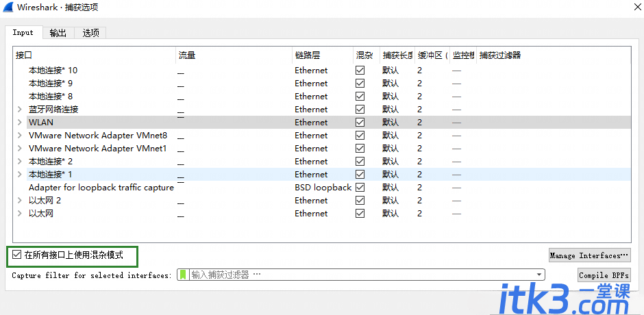Expand VMware Network Adapter VMnet8 details
This screenshot has width=644, height=315.
(19, 136)
